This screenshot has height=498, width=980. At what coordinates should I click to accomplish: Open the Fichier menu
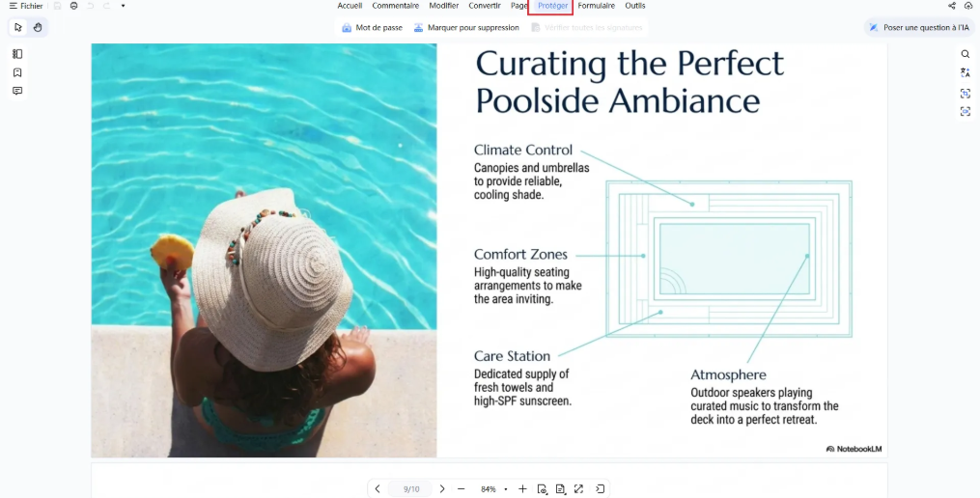coord(26,6)
